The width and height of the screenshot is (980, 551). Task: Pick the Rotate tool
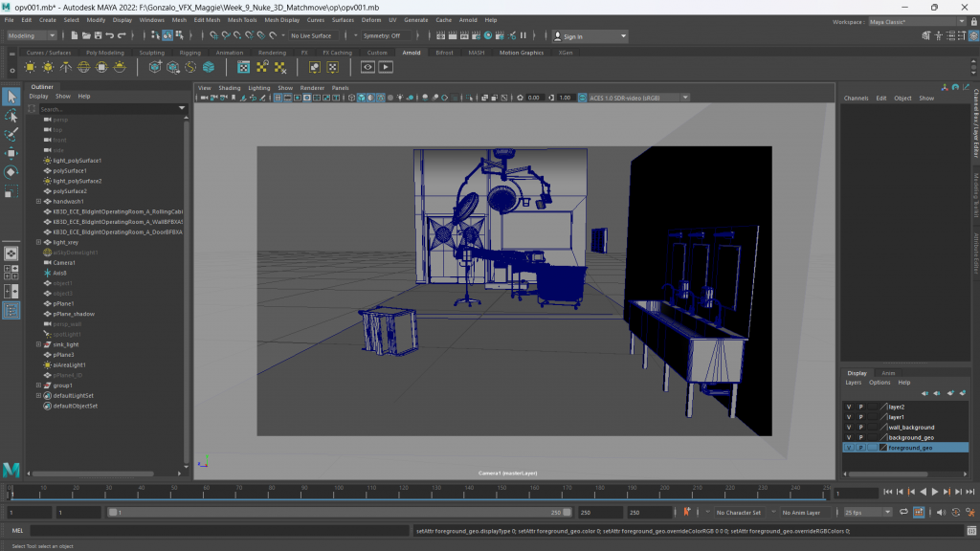(x=11, y=172)
